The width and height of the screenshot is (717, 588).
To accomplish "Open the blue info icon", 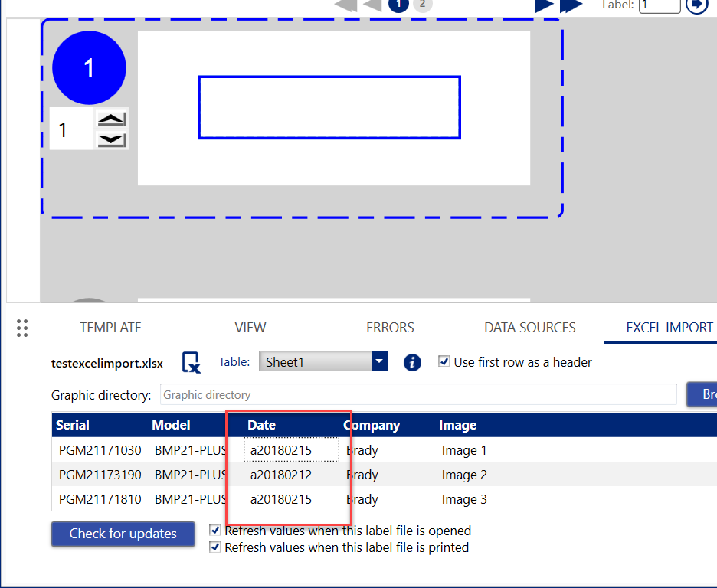I will pyautogui.click(x=412, y=362).
